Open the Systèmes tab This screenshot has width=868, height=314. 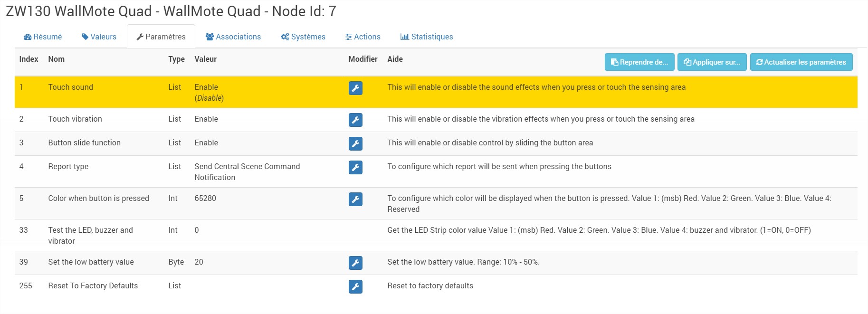[x=303, y=37]
